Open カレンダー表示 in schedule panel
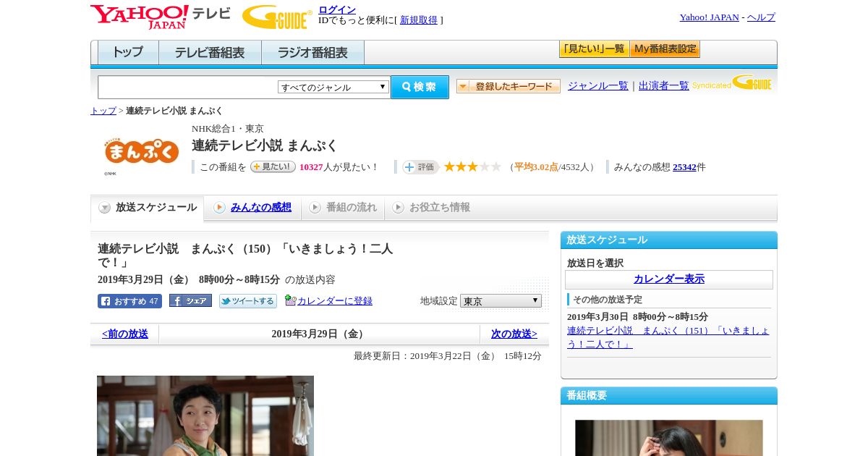Image resolution: width=868 pixels, height=456 pixels. [x=669, y=279]
